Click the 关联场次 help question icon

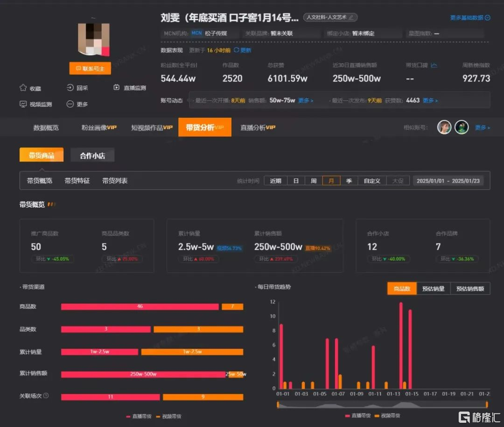[x=46, y=395]
